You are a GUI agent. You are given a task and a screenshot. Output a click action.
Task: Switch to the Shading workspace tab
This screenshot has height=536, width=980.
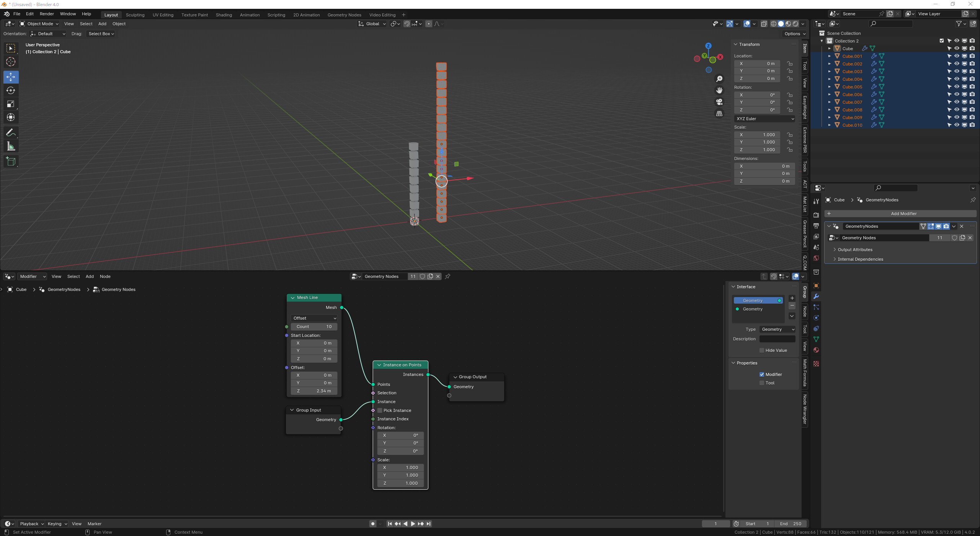coord(224,15)
